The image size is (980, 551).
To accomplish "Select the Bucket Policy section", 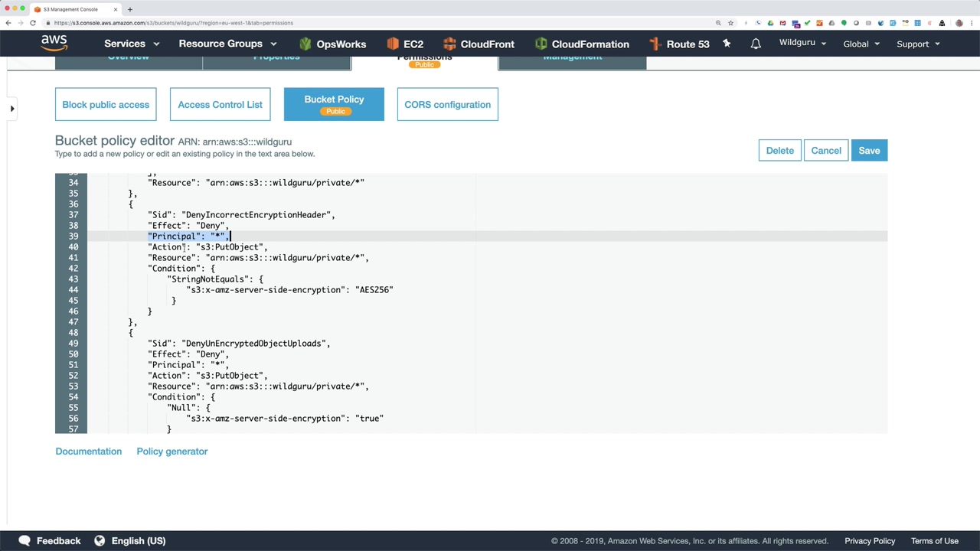I will pos(334,104).
